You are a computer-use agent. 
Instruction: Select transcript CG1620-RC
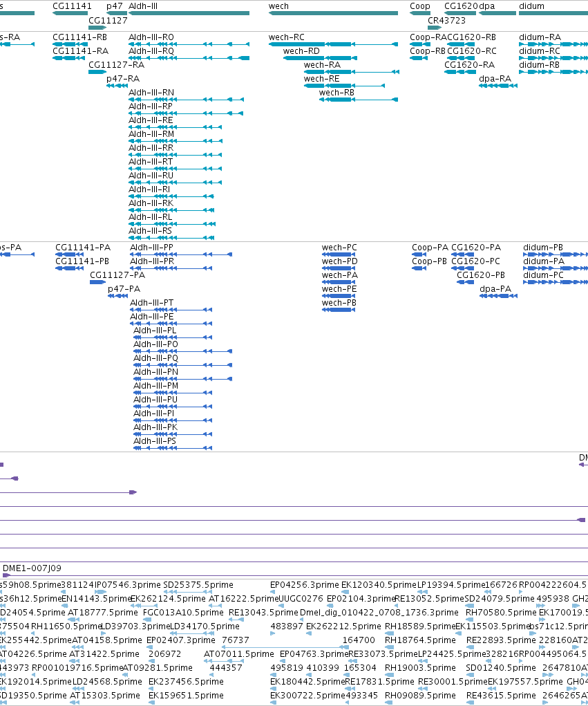472,51
